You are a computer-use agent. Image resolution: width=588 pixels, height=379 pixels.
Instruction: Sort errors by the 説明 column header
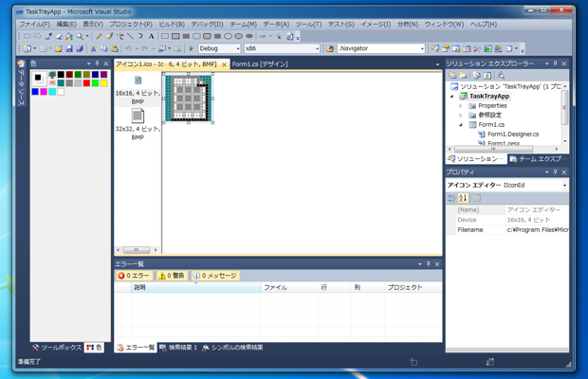195,287
